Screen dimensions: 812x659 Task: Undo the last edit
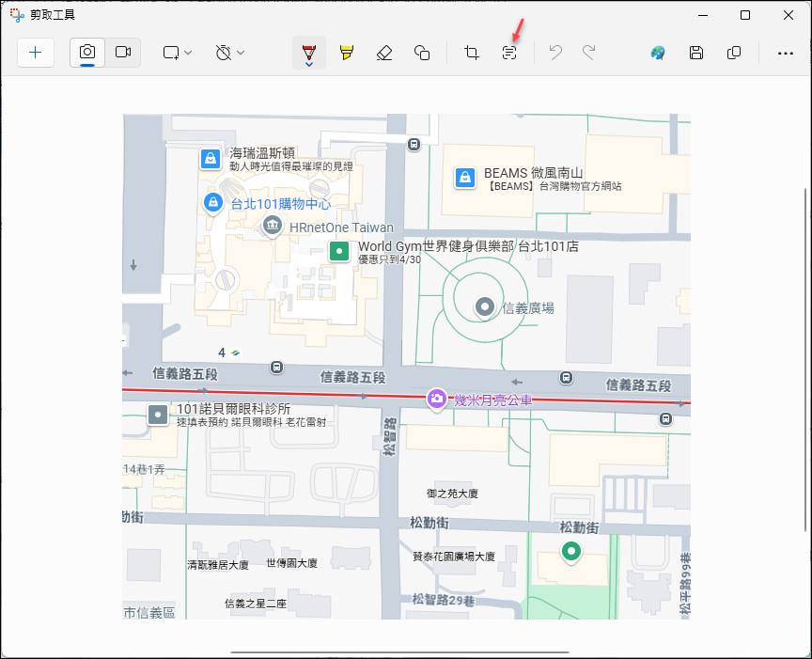555,53
